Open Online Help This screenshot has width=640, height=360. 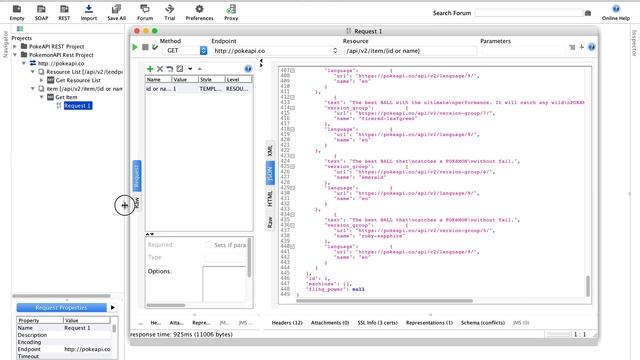click(616, 13)
